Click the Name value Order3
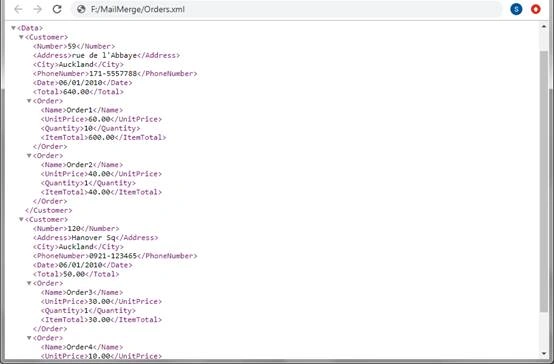The image size is (554, 364). tap(79, 292)
